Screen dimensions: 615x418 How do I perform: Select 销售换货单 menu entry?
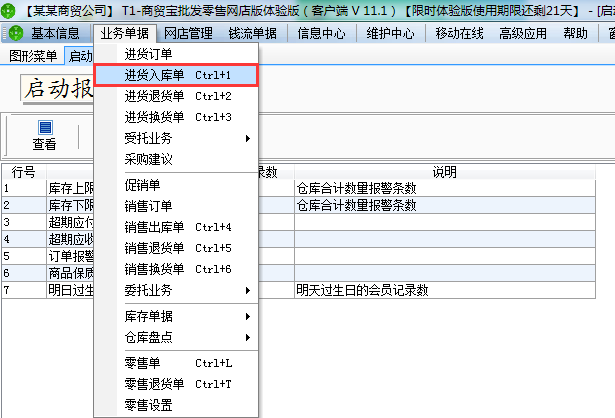pyautogui.click(x=176, y=269)
